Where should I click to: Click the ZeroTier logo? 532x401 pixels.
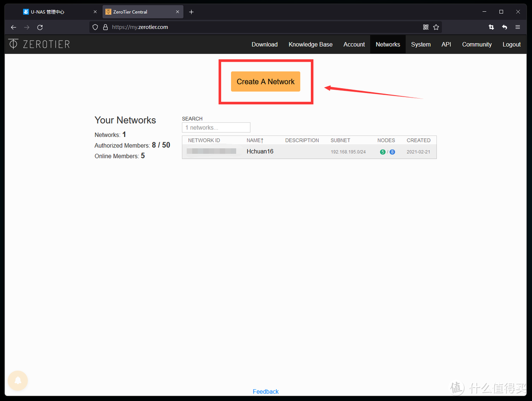tap(39, 44)
